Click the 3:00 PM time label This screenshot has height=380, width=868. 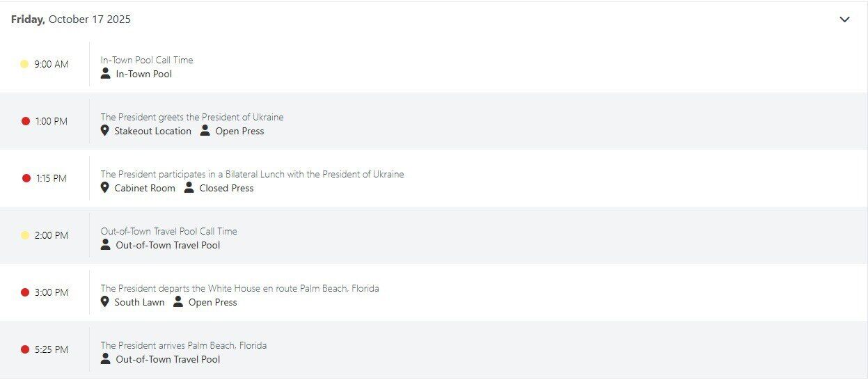[x=52, y=292]
